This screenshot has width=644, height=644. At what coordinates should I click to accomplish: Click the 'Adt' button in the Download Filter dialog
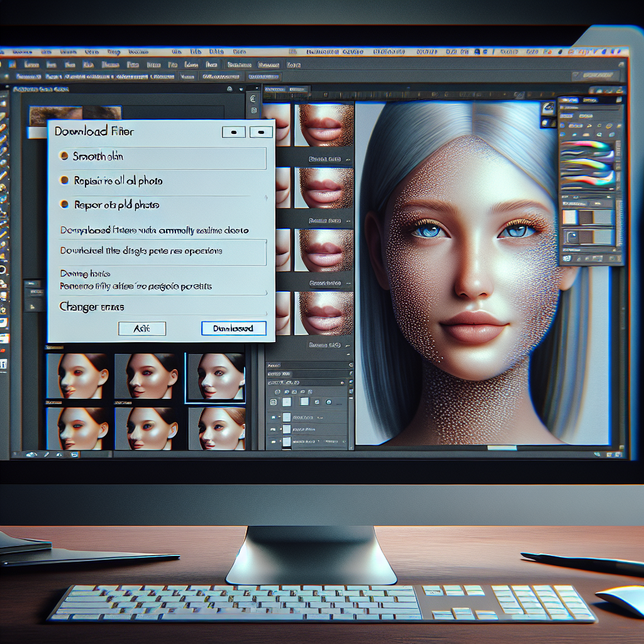point(142,328)
